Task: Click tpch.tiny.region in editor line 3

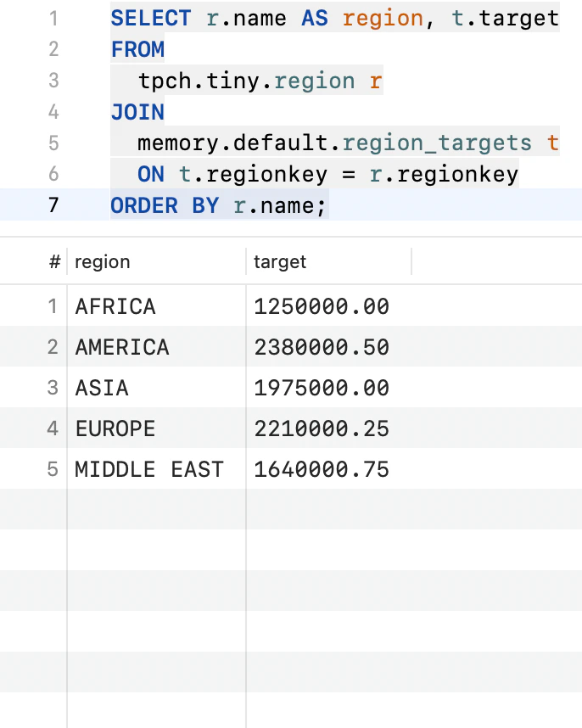Action: [246, 81]
